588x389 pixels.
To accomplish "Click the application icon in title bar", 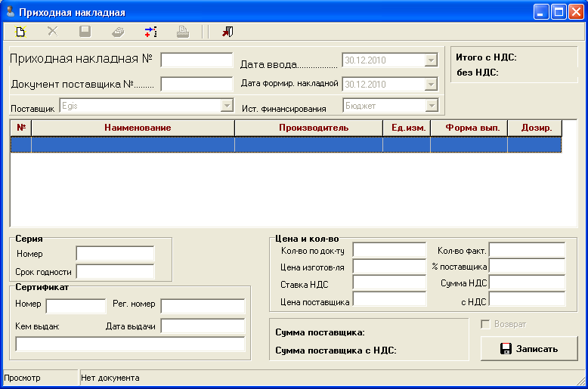I will 10,12.
